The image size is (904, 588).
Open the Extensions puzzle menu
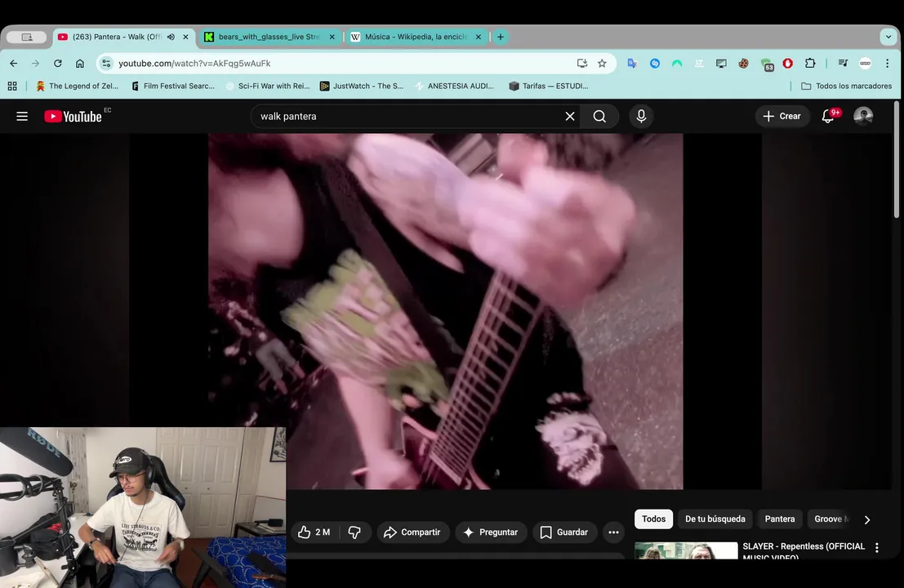point(810,64)
